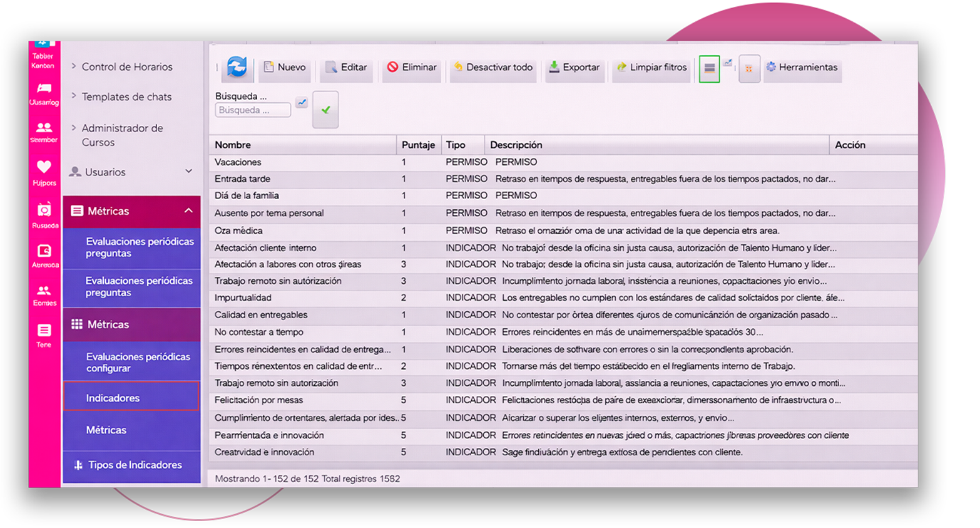Image resolution: width=980 pixels, height=528 pixels.
Task: Click the green-bordered row layout icon
Action: coord(709,68)
